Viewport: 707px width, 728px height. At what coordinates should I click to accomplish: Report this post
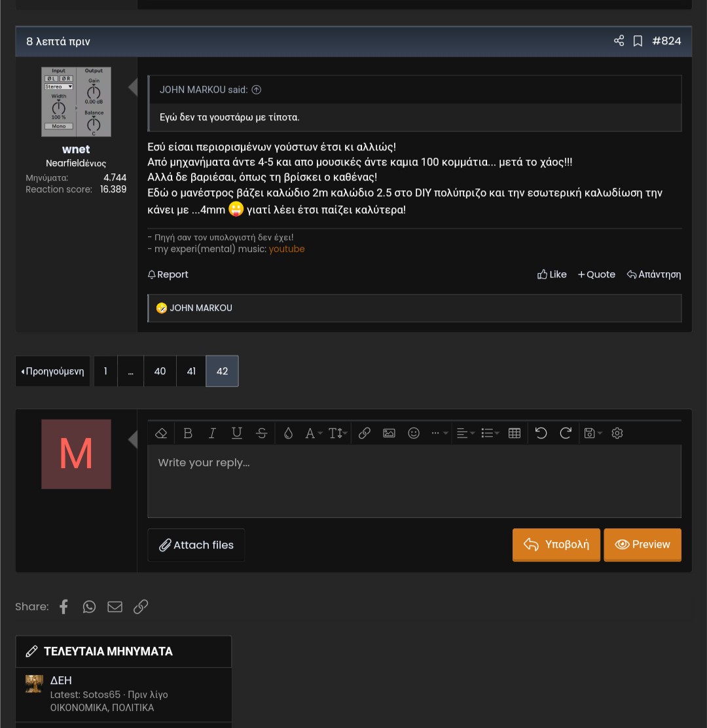tap(168, 274)
